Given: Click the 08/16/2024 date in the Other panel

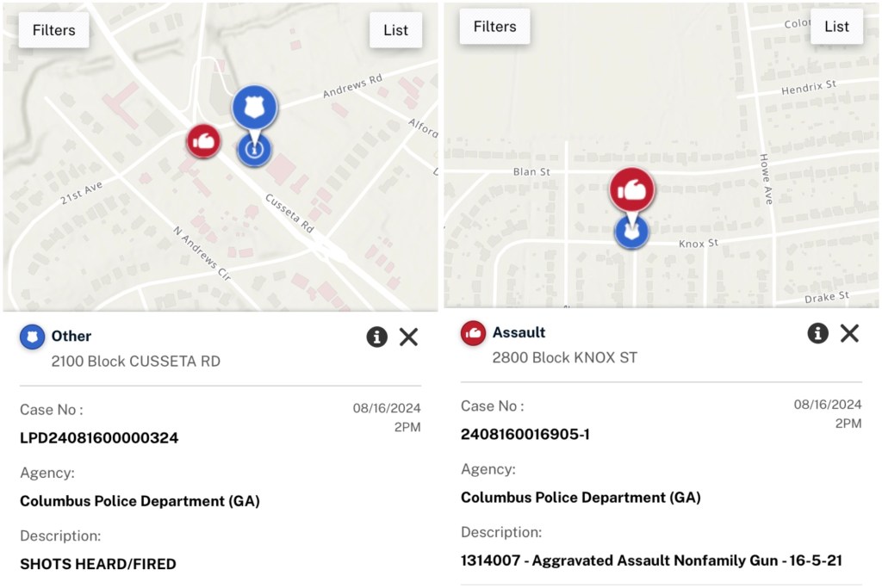Looking at the screenshot, I should click(387, 408).
